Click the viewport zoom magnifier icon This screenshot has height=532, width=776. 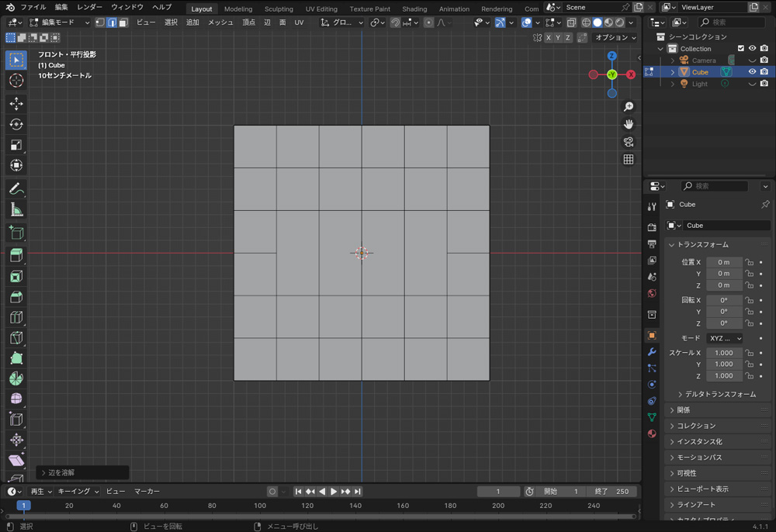pos(629,107)
